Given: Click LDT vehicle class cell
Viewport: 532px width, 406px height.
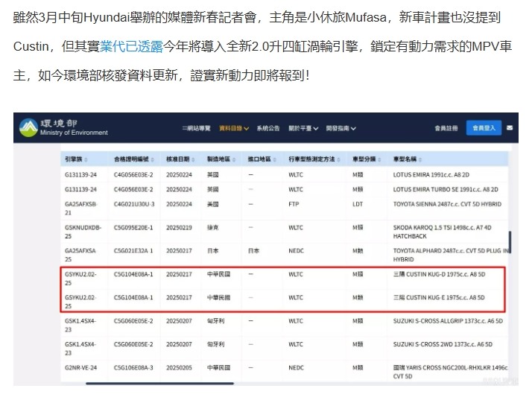Looking at the screenshot, I should 358,204.
